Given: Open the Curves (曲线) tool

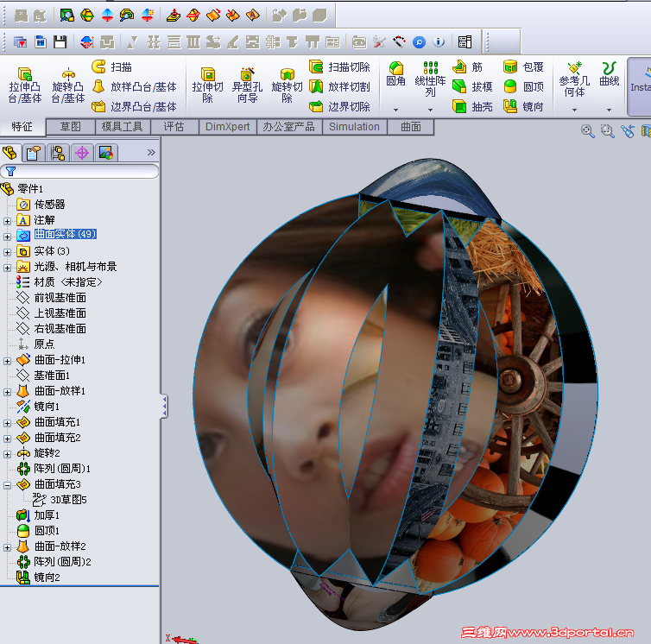Looking at the screenshot, I should 609,74.
